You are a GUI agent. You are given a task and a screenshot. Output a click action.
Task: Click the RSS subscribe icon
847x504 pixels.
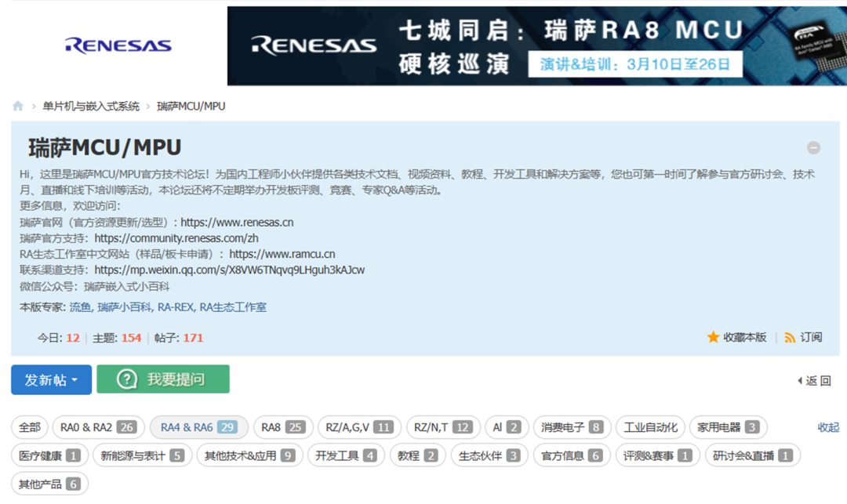[x=790, y=337]
